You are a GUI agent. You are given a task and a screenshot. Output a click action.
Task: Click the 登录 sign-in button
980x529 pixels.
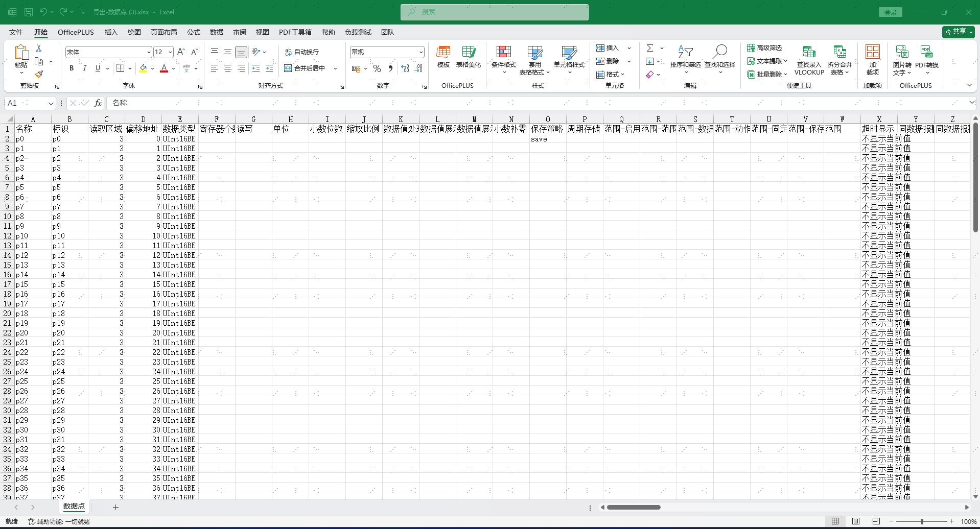pos(891,12)
